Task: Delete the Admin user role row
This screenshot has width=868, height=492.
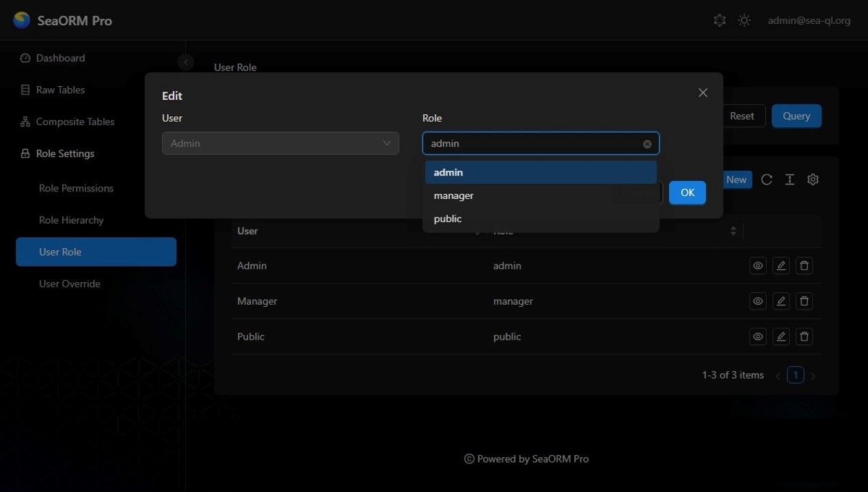Action: point(804,266)
